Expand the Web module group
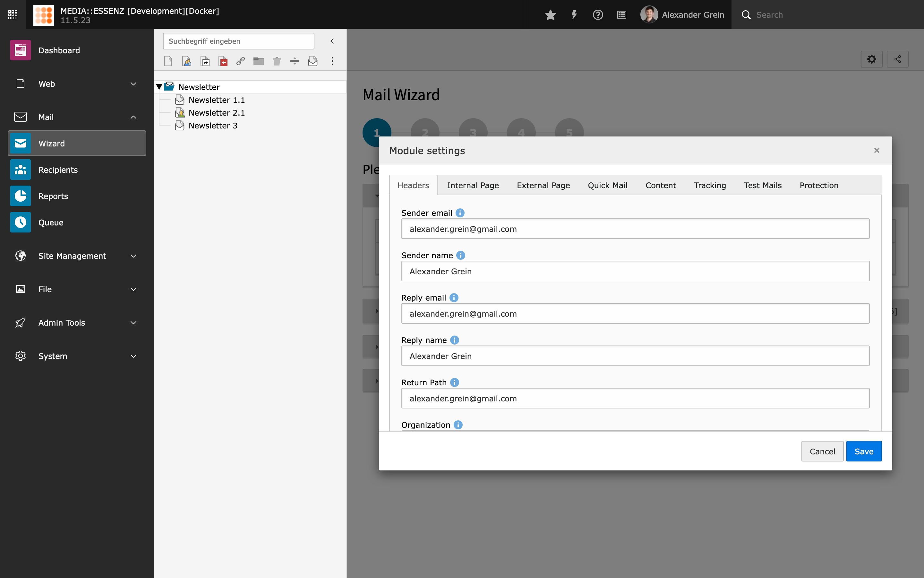924x578 pixels. [x=77, y=84]
